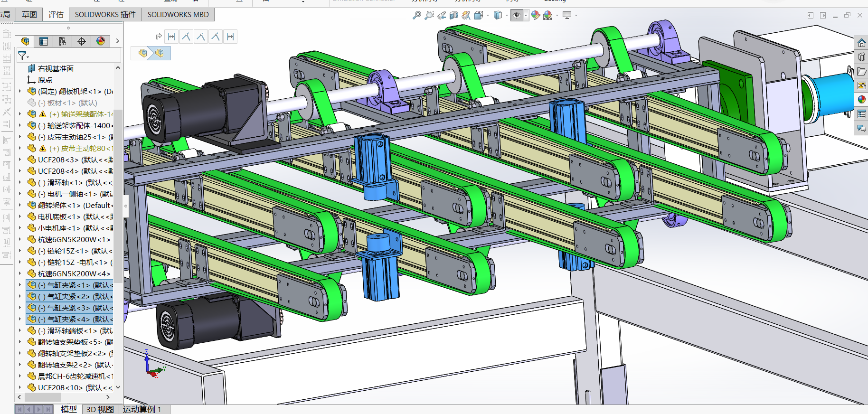
Task: Open SOLIDWORKS Resources home task pane
Action: (x=861, y=43)
